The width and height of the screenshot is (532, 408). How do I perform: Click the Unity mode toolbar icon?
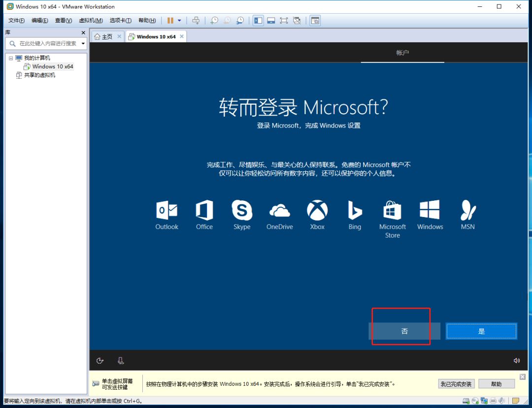coord(297,20)
